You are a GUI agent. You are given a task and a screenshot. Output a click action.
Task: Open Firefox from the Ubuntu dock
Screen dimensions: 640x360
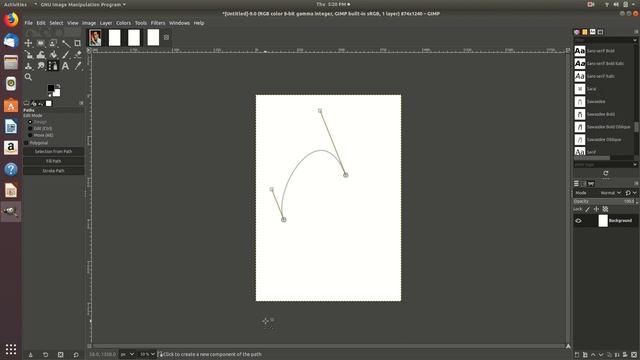click(11, 20)
